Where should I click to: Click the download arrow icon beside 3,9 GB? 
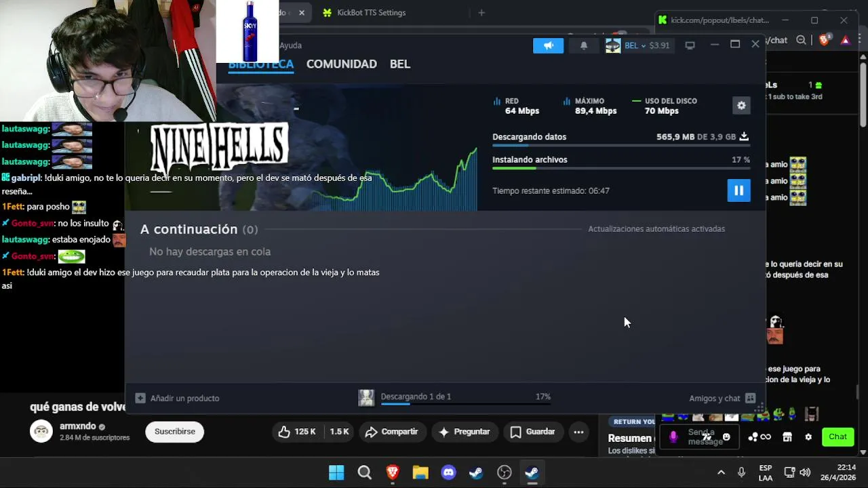(744, 136)
